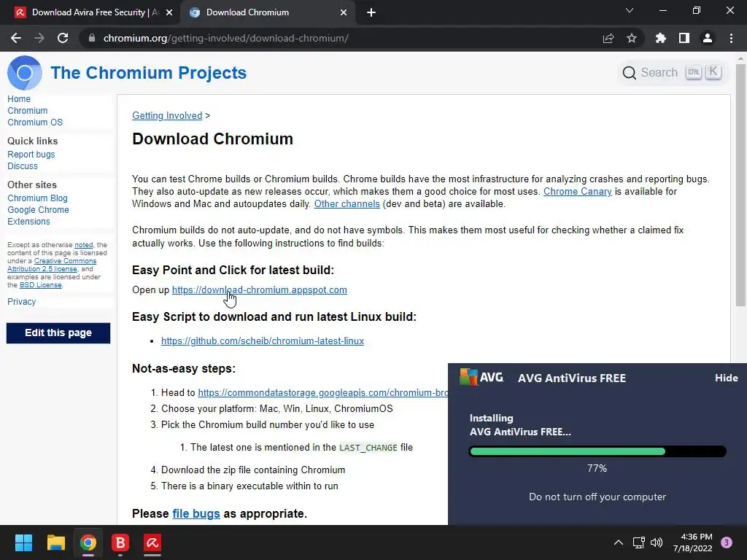Share this page via share icon
Viewport: 747px width, 560px height.
608,38
